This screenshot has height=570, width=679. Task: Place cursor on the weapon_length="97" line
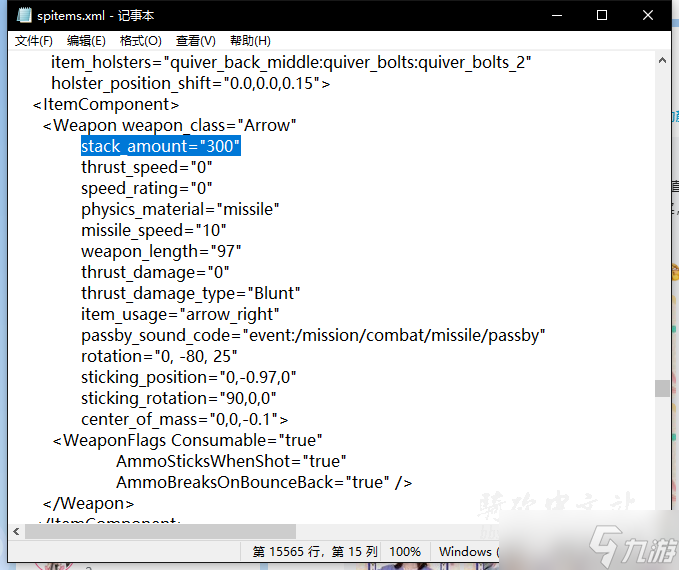(x=161, y=251)
